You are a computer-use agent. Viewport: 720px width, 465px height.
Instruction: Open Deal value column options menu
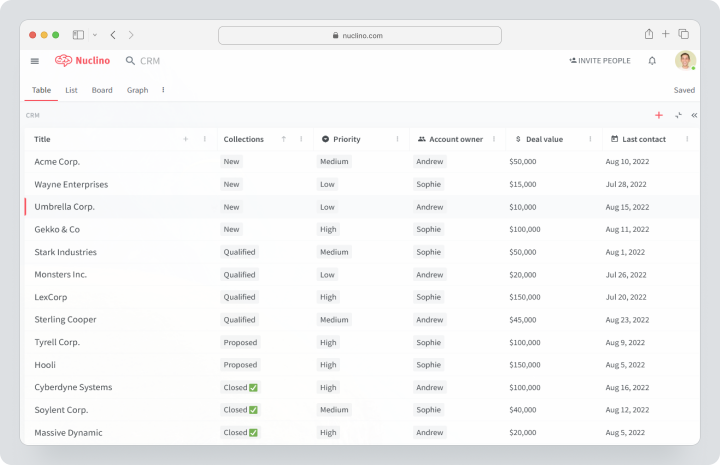[590, 139]
